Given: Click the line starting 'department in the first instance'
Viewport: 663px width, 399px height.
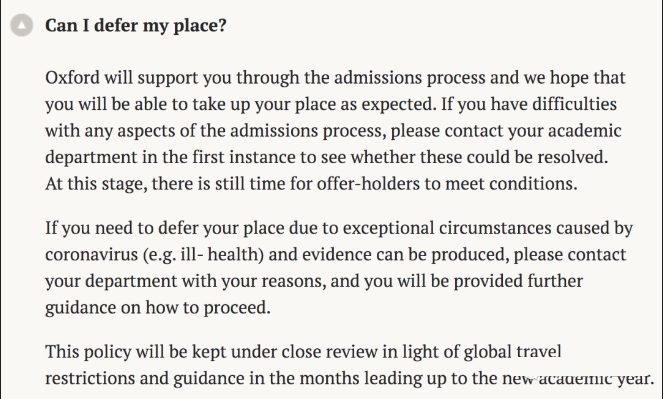Looking at the screenshot, I should click(326, 157).
